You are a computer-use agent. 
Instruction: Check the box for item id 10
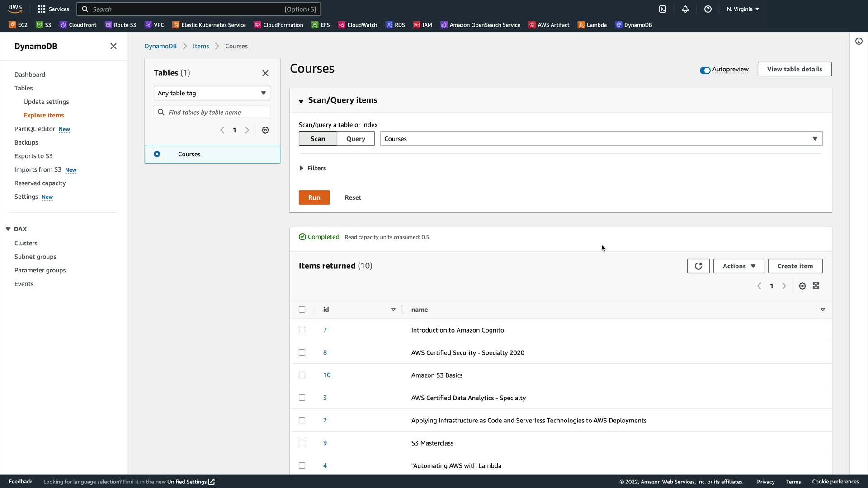[x=302, y=375]
